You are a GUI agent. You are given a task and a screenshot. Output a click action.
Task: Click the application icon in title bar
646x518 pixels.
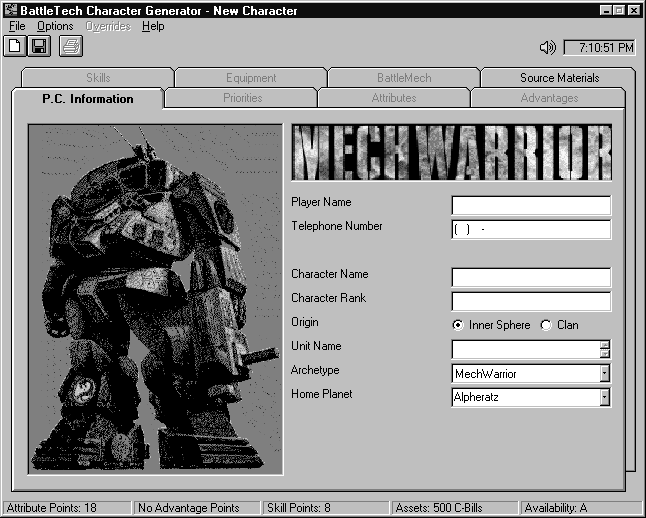coord(10,10)
